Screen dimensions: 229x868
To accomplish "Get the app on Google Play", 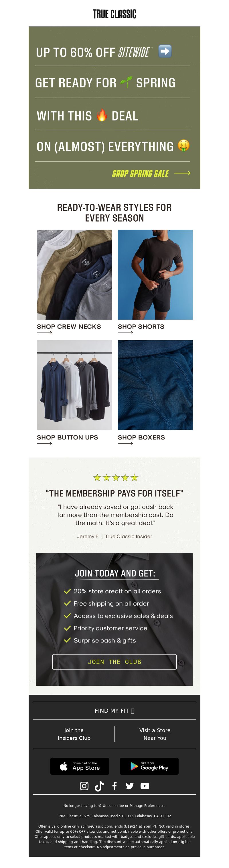I will click(x=149, y=766).
